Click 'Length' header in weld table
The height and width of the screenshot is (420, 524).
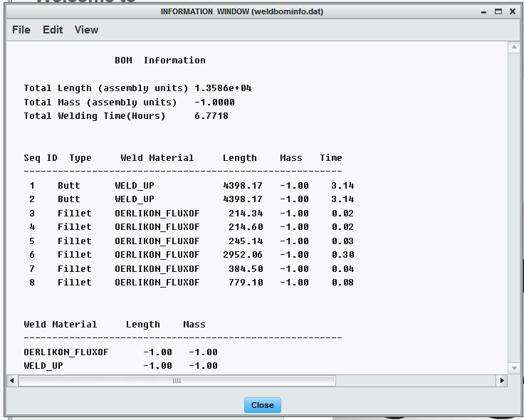(240, 158)
